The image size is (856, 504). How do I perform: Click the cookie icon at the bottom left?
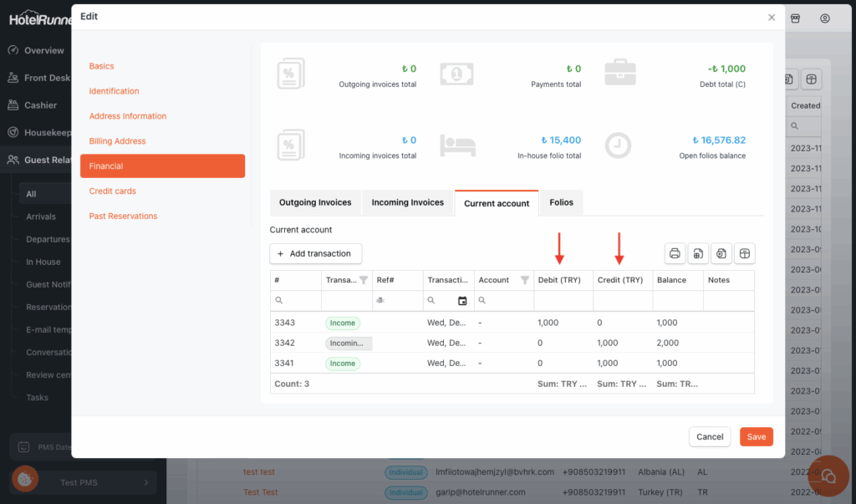[x=24, y=479]
